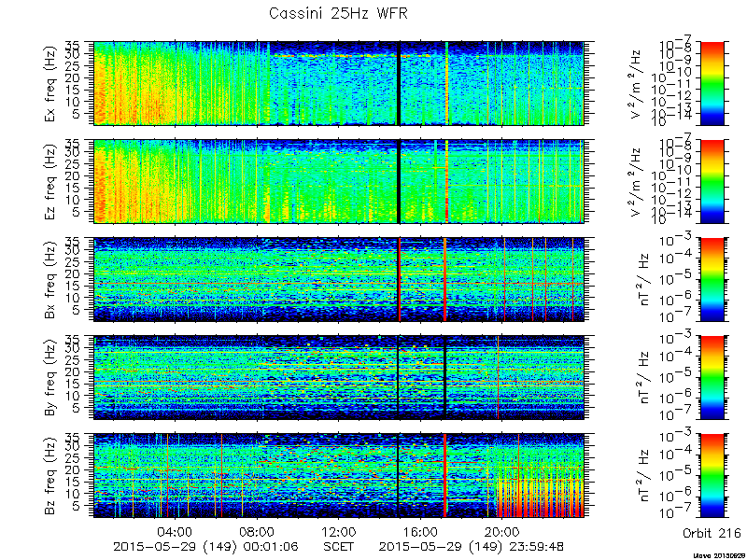Click the Ex panel color bar
The image size is (747, 560).
pyautogui.click(x=712, y=83)
